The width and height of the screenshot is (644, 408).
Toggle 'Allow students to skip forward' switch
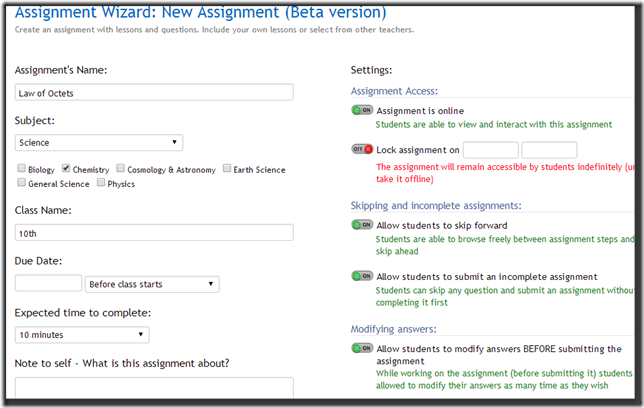[x=362, y=225]
